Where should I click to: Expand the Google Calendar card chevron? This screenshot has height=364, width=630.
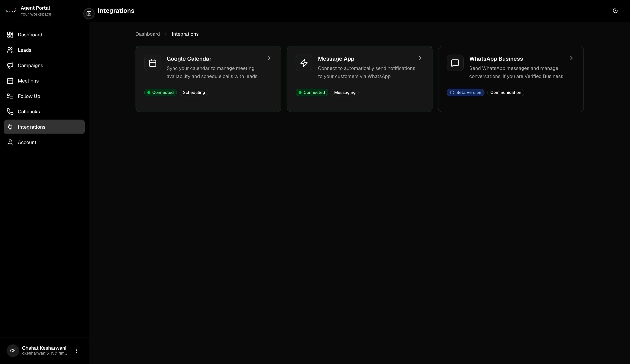click(x=268, y=58)
